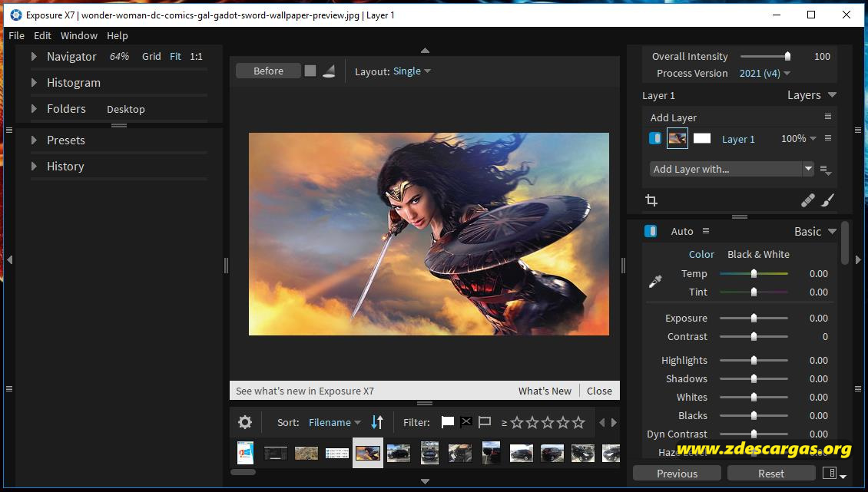Screen dimensions: 868x492
Task: Collapse the bottom filmstrip arrow
Action: pos(425,481)
